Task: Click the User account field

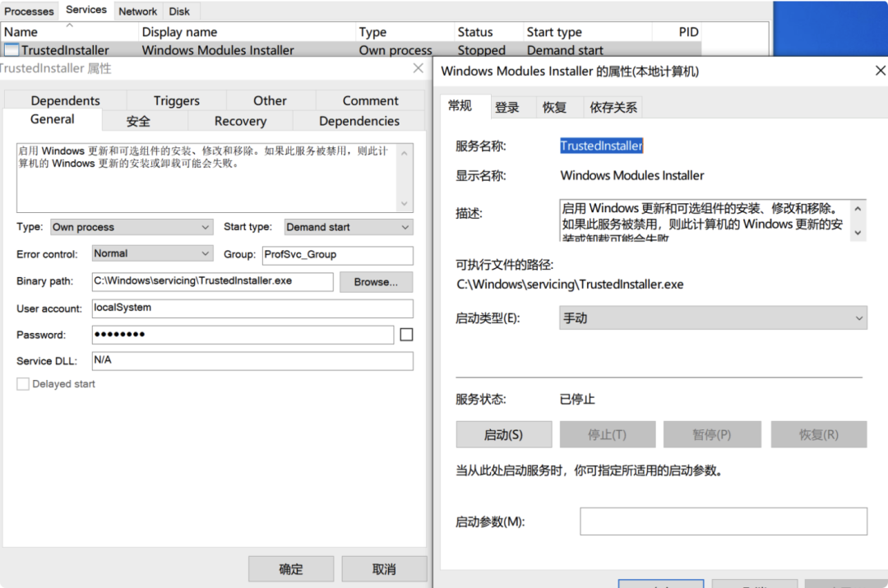Action: [x=252, y=308]
